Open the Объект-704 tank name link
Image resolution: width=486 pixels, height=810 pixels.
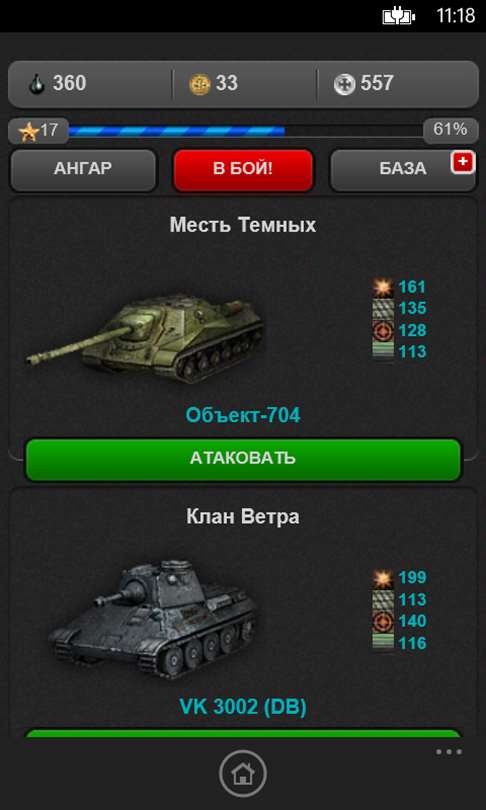click(x=243, y=415)
